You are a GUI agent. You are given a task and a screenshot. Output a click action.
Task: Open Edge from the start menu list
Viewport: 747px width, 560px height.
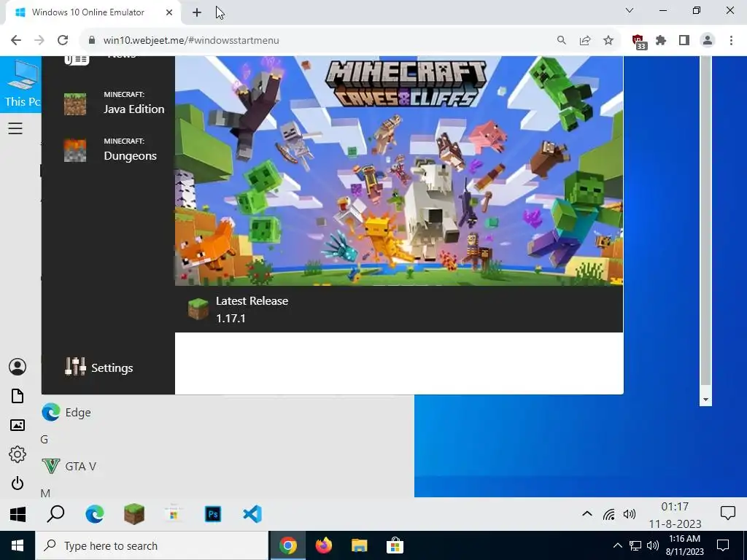coord(66,412)
